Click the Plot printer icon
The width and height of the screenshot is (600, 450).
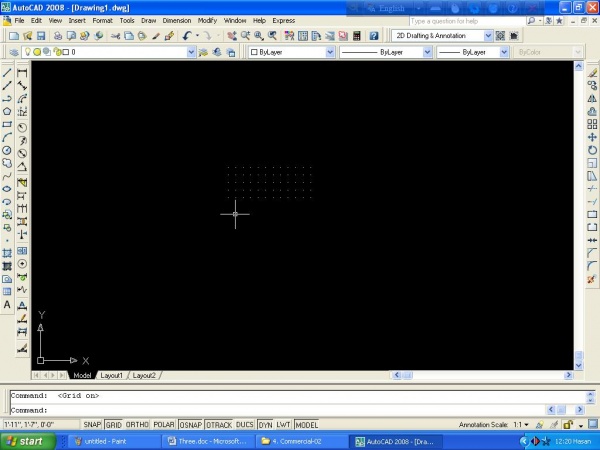[x=58, y=36]
